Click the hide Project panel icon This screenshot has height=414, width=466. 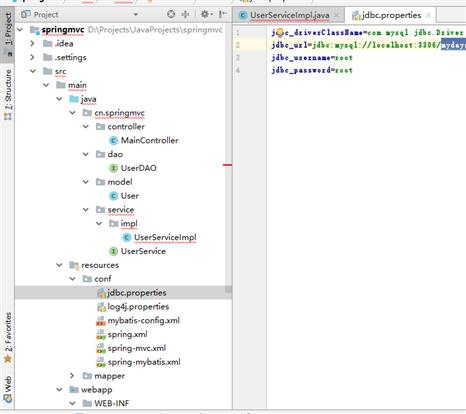tap(222, 14)
